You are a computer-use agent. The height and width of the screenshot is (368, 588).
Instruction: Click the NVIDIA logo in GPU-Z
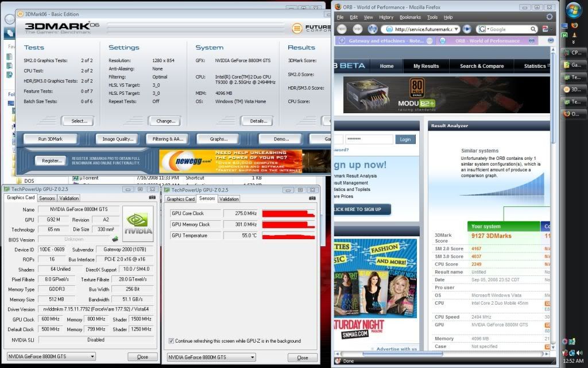(138, 224)
